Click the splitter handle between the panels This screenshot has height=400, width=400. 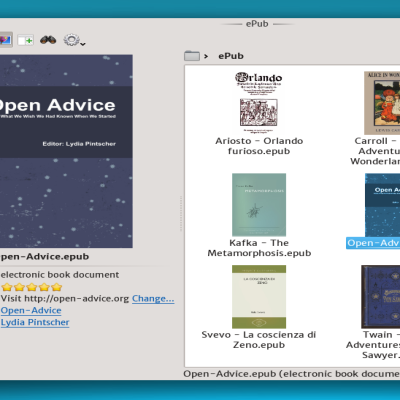(x=181, y=213)
